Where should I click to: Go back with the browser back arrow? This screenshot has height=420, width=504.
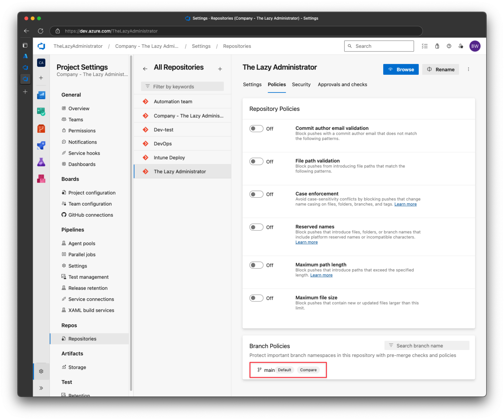click(27, 31)
